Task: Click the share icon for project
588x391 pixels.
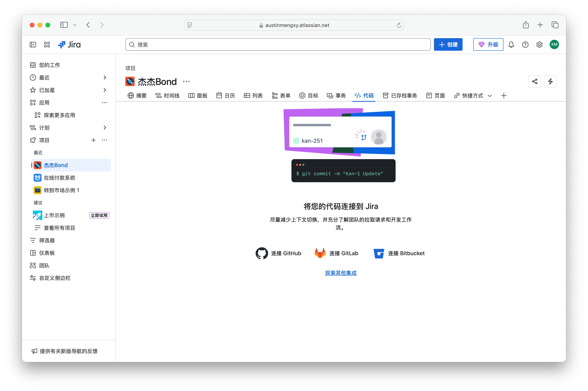Action: (534, 82)
